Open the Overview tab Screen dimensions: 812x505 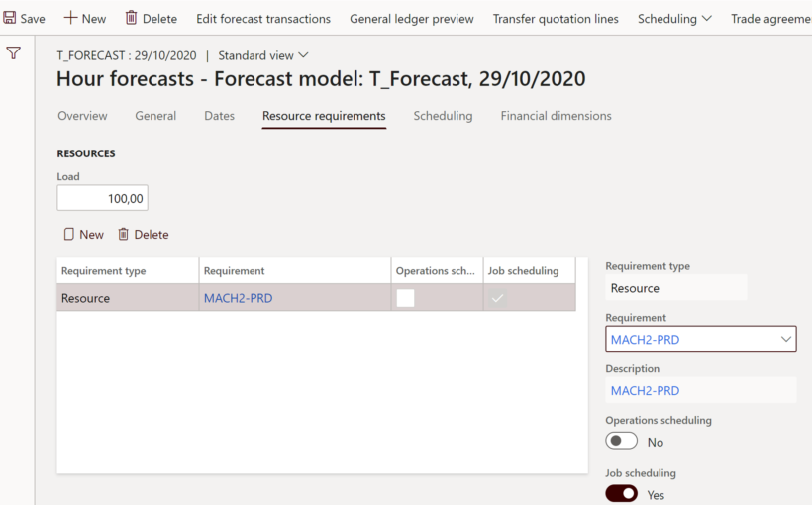(x=82, y=116)
